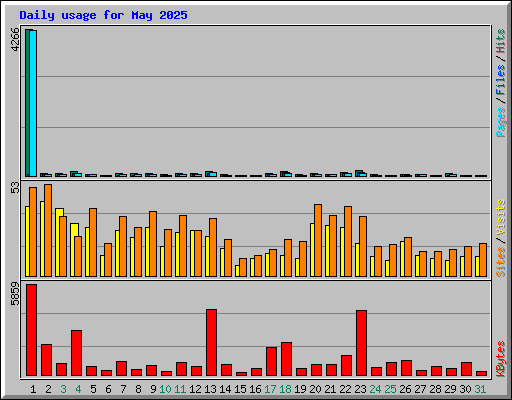Click the red KBytes bar for day 4
Viewport: 512px width, 400px height.
pos(76,353)
